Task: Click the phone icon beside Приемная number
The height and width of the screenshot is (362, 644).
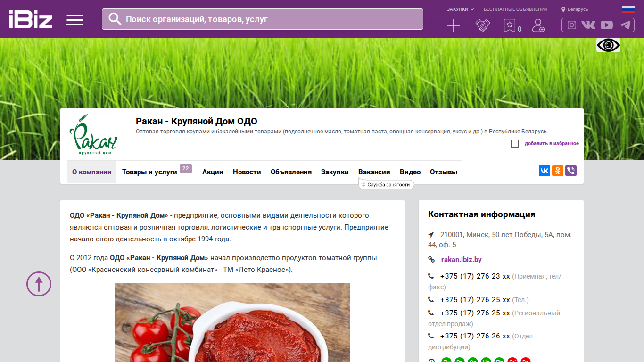Action: [431, 276]
